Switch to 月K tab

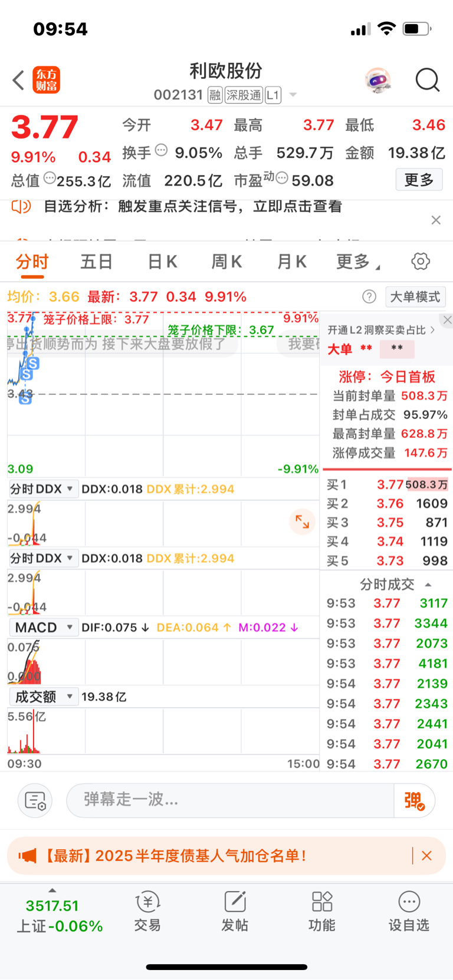291,262
